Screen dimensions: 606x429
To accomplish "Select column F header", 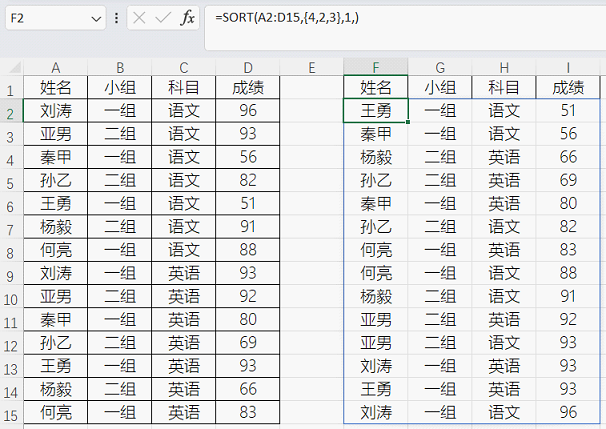I will 376,68.
